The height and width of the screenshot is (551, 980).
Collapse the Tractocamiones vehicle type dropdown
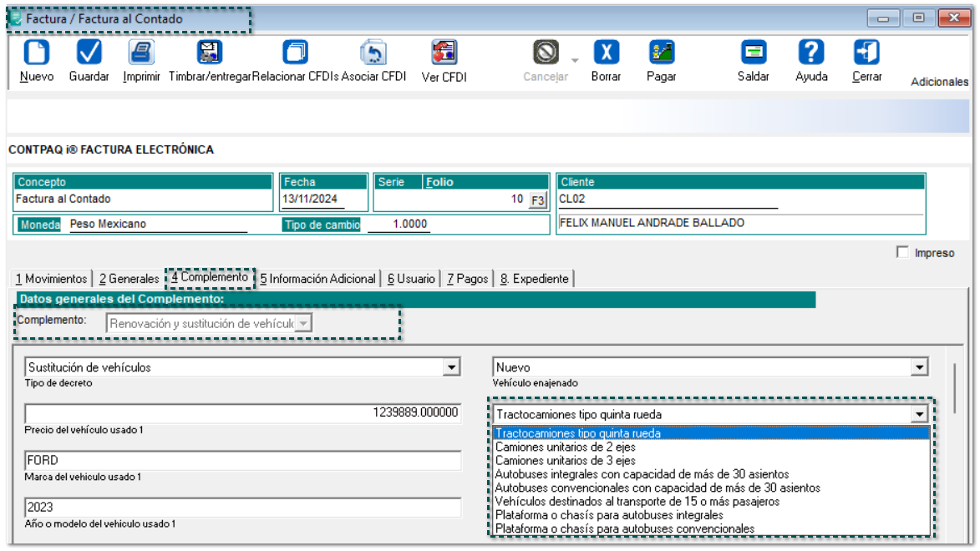(x=919, y=414)
